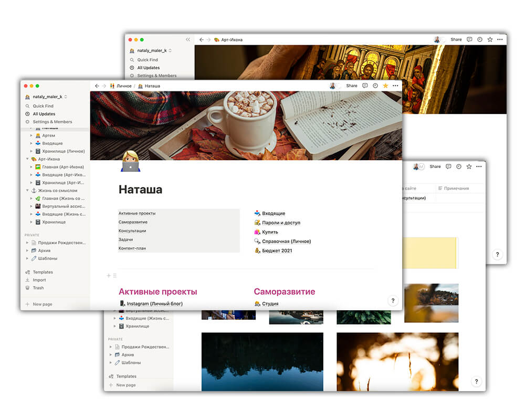Open Личное breadcrumb in front window
This screenshot has width=525, height=420.
pyautogui.click(x=121, y=86)
